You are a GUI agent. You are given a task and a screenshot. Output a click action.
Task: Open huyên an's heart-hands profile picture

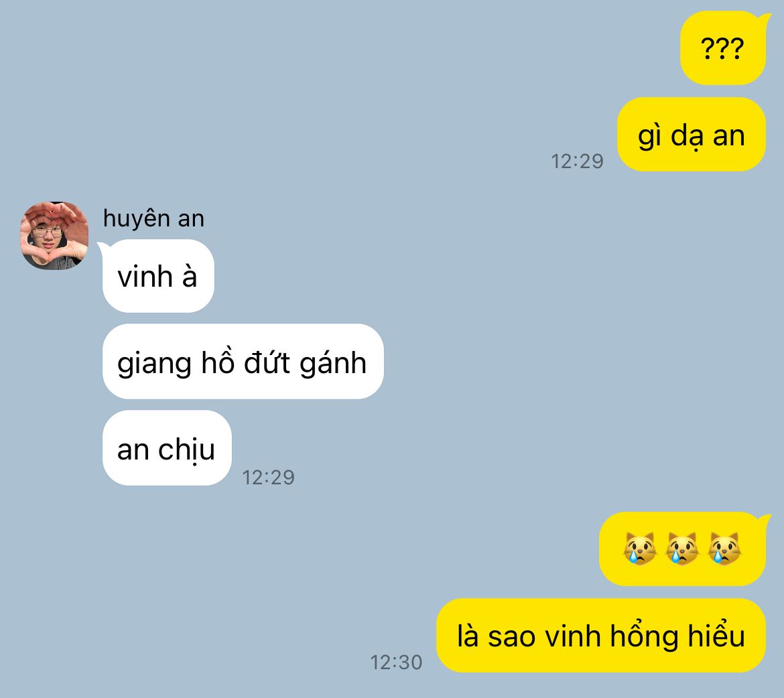(x=54, y=236)
